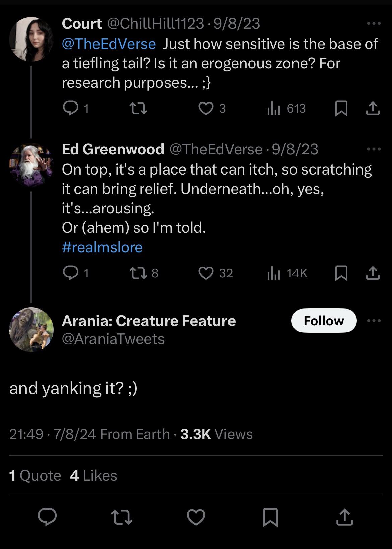
Task: Repost Arania's main tweet
Action: click(121, 517)
